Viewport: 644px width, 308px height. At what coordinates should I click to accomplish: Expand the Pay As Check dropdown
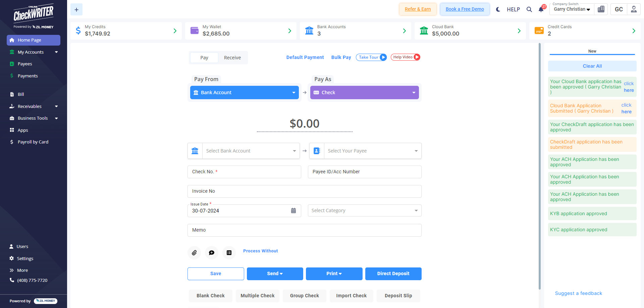[365, 93]
